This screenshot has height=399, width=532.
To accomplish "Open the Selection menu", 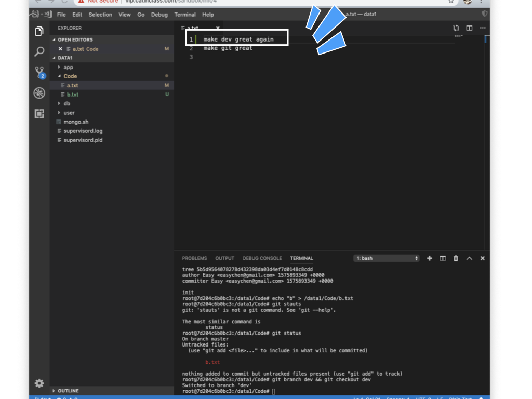I will click(x=100, y=15).
